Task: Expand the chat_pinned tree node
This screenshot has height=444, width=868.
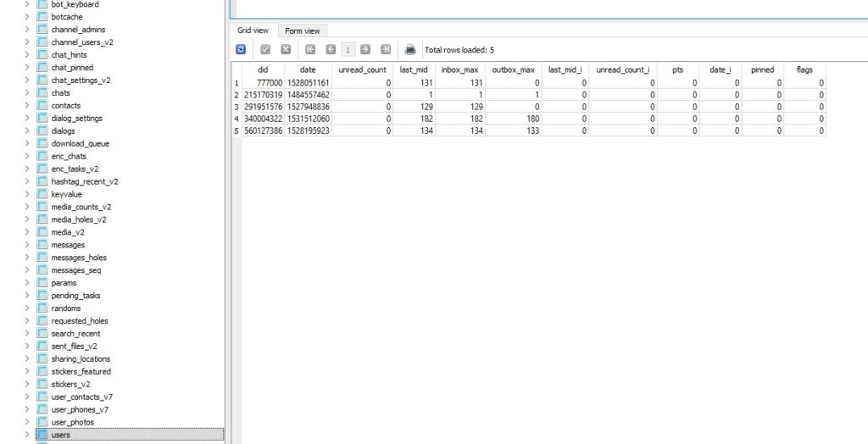Action: pyautogui.click(x=27, y=68)
